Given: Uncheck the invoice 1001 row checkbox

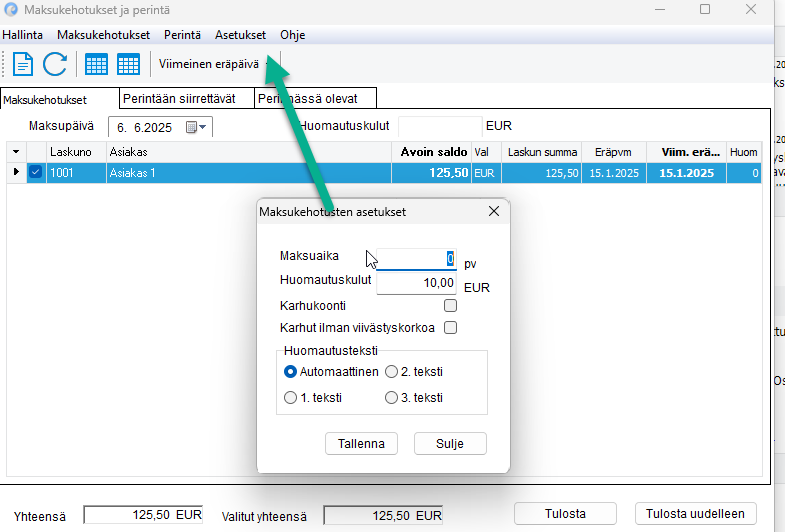Looking at the screenshot, I should click(35, 173).
